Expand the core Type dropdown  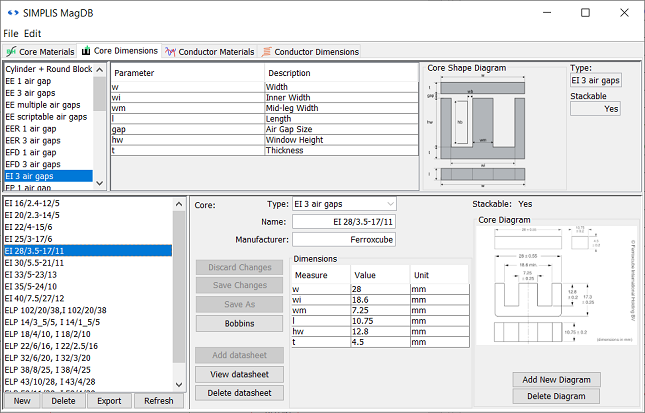point(344,204)
